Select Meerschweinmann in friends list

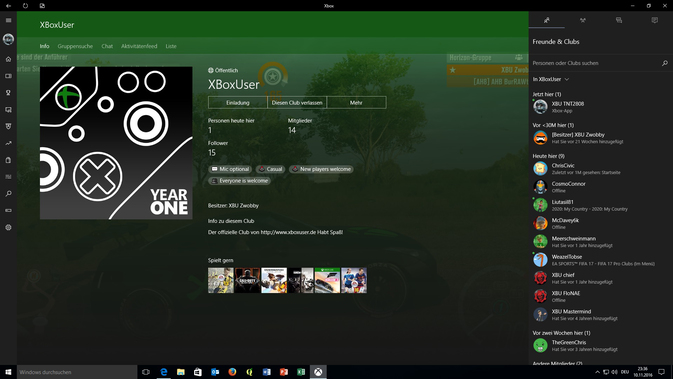tap(600, 242)
